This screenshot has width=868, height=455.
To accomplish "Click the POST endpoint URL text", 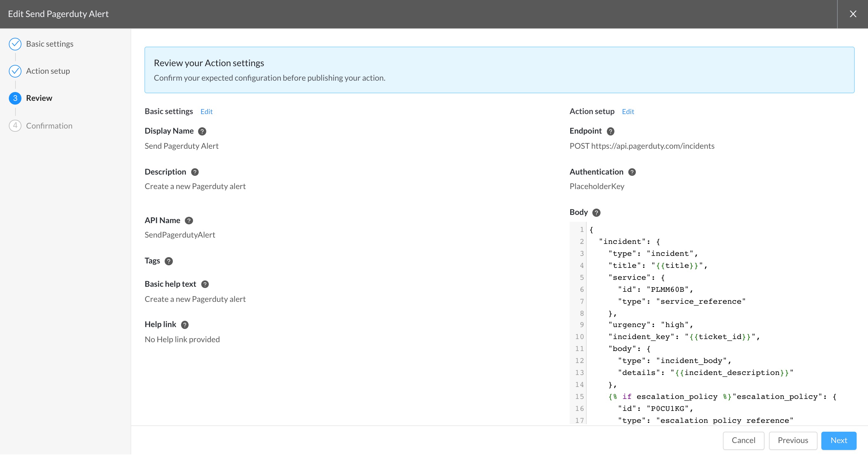I will pyautogui.click(x=642, y=146).
